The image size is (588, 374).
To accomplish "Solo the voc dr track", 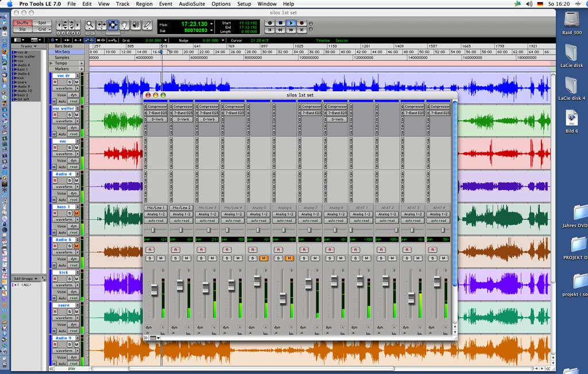I will point(69,81).
